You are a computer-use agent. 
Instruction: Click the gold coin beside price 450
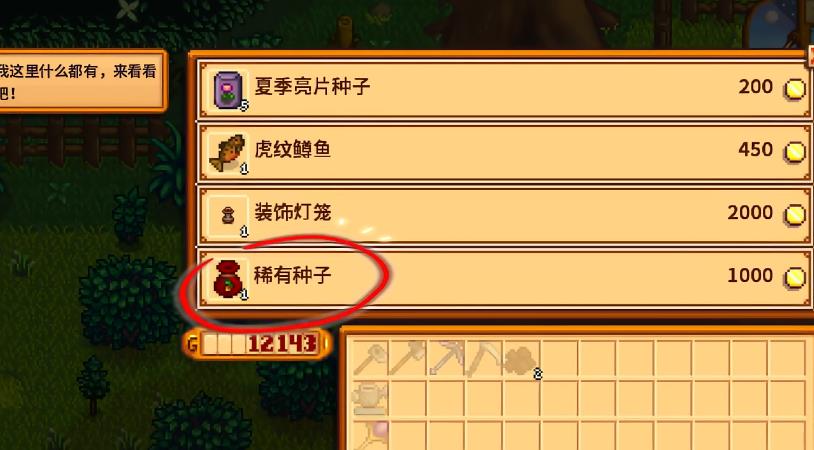[794, 152]
